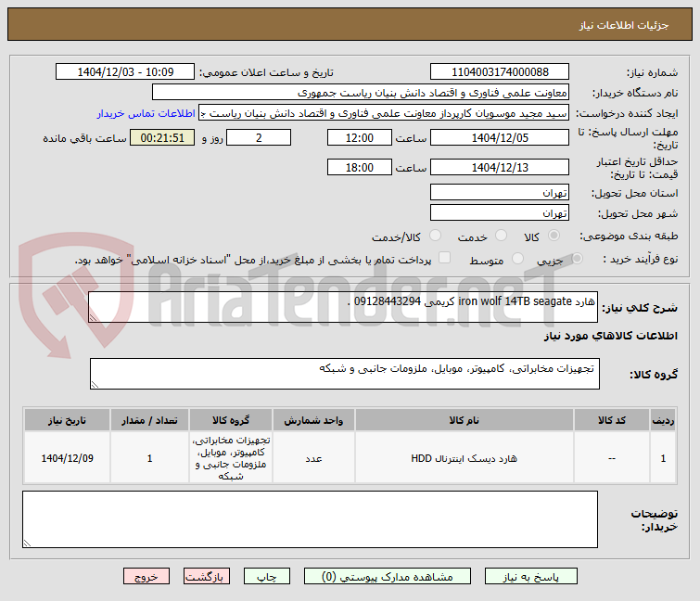The width and height of the screenshot is (700, 601).
Task: Click the resize handle of the goods group box
Action: (95, 385)
